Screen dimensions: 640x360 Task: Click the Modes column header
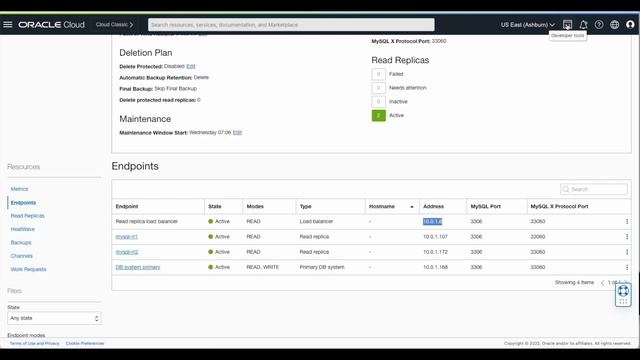pos(255,207)
